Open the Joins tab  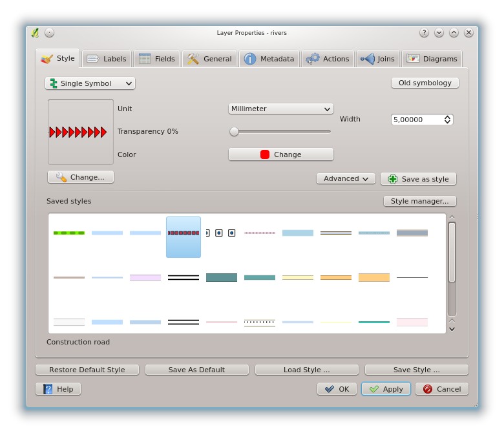[x=377, y=59]
